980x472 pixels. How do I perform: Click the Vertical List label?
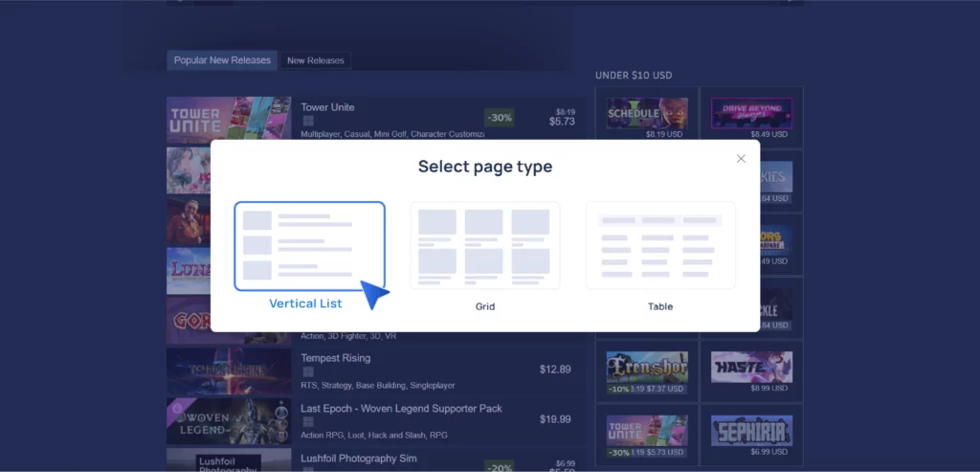point(305,303)
